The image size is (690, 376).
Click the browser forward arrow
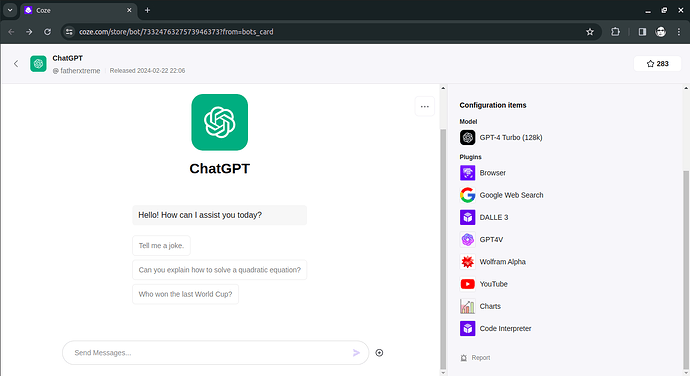pos(29,32)
